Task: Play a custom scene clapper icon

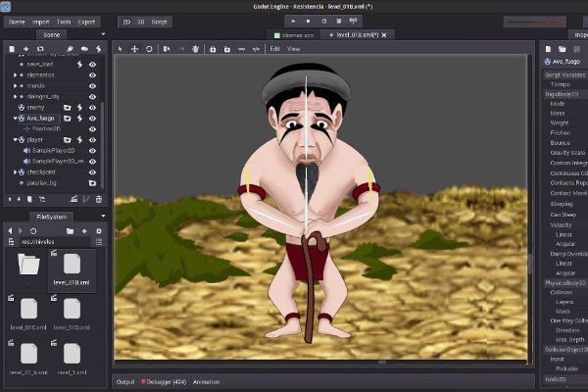Action: click(x=339, y=22)
